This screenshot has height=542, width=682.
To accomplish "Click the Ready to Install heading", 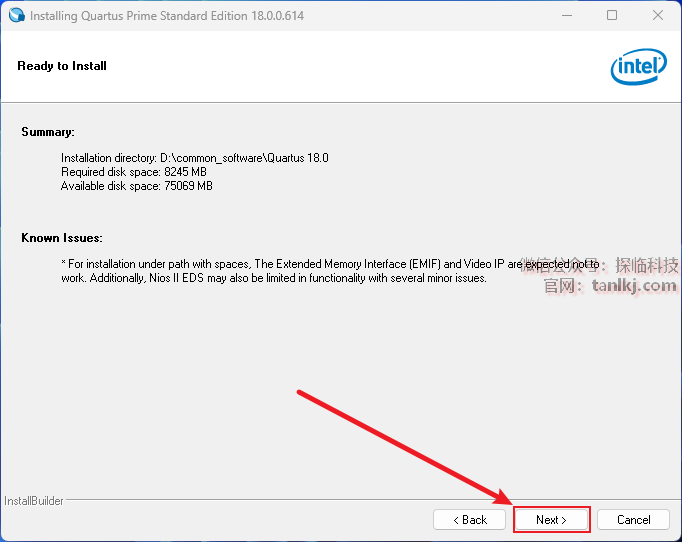I will tap(62, 66).
